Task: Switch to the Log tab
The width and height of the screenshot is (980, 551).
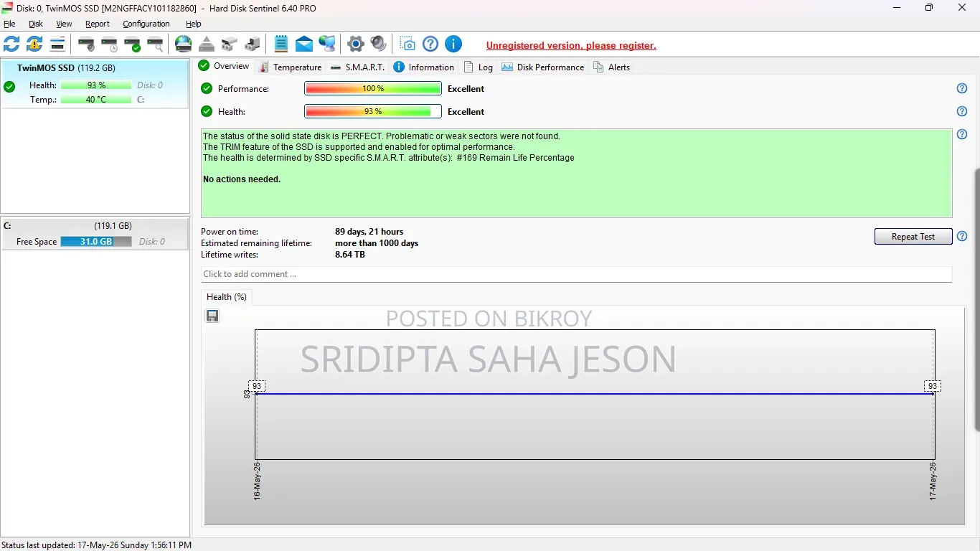Action: 479,67
